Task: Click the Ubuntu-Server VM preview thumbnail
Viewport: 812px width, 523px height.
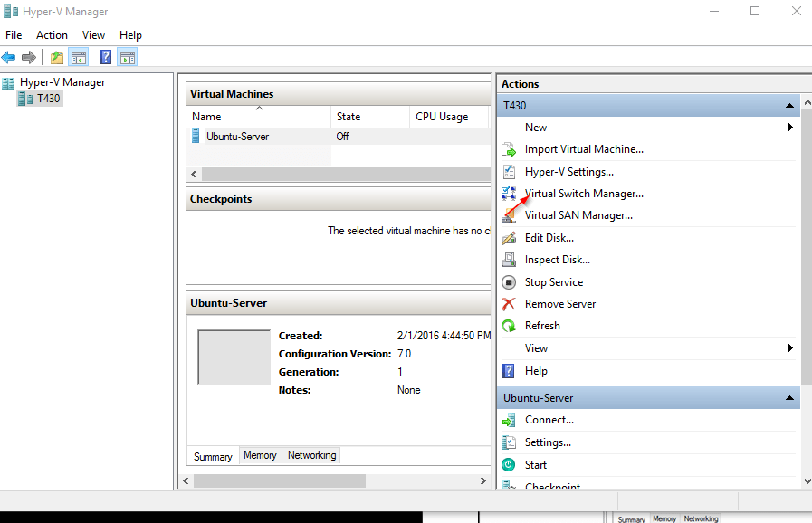Action: tap(234, 357)
